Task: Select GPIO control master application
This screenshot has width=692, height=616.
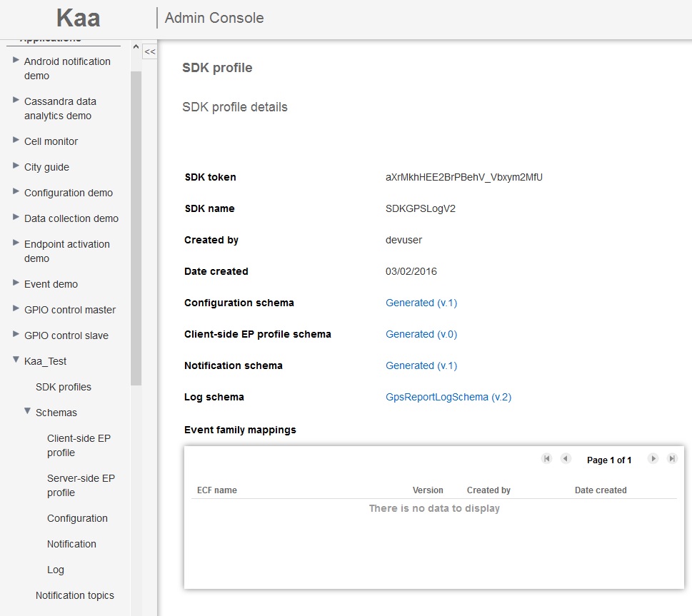Action: tap(70, 310)
